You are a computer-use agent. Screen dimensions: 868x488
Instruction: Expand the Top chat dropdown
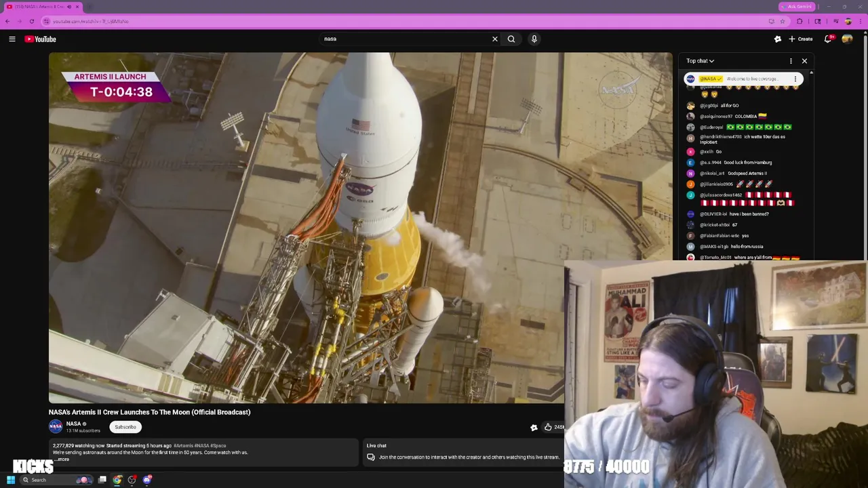[700, 61]
